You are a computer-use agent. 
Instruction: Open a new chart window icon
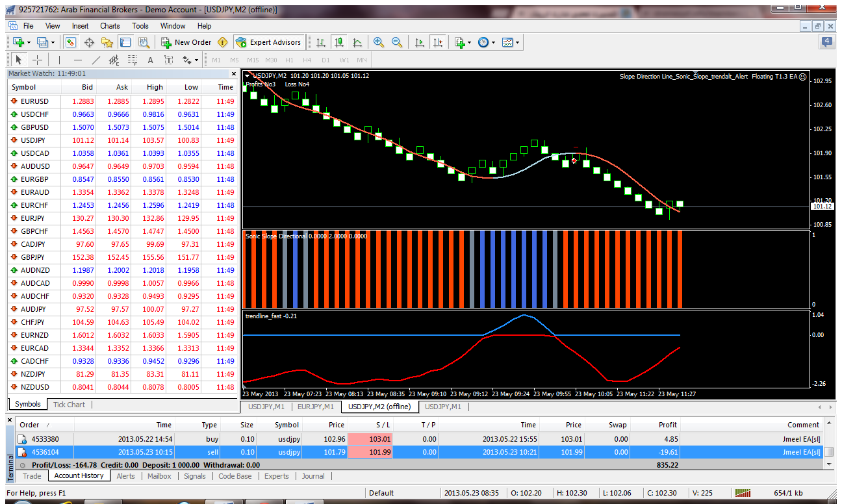[x=18, y=42]
